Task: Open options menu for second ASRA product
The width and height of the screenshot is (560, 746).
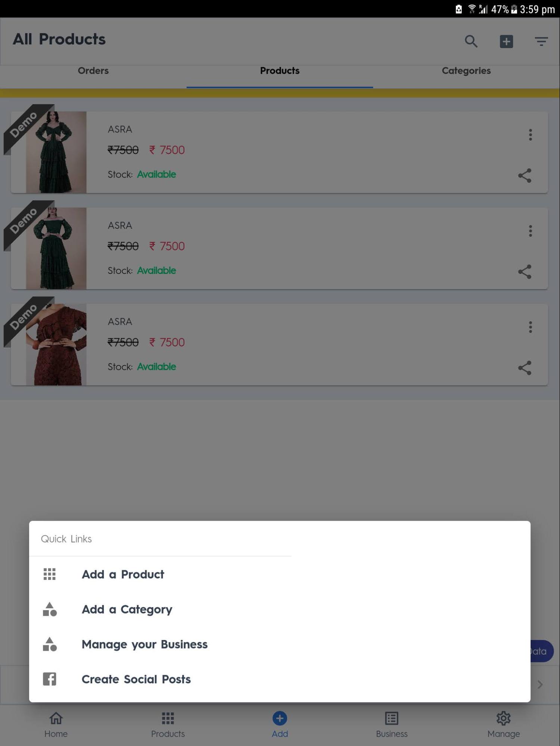Action: 530,231
